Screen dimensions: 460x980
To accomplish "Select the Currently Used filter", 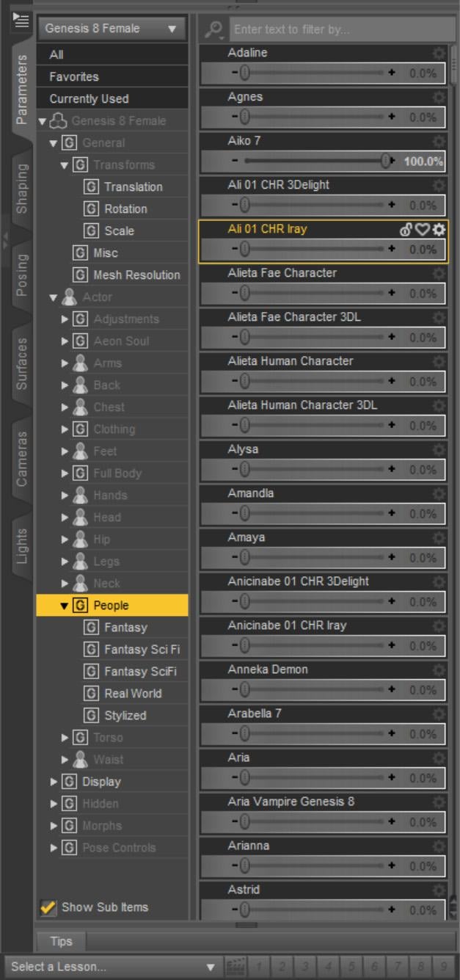I will (112, 98).
